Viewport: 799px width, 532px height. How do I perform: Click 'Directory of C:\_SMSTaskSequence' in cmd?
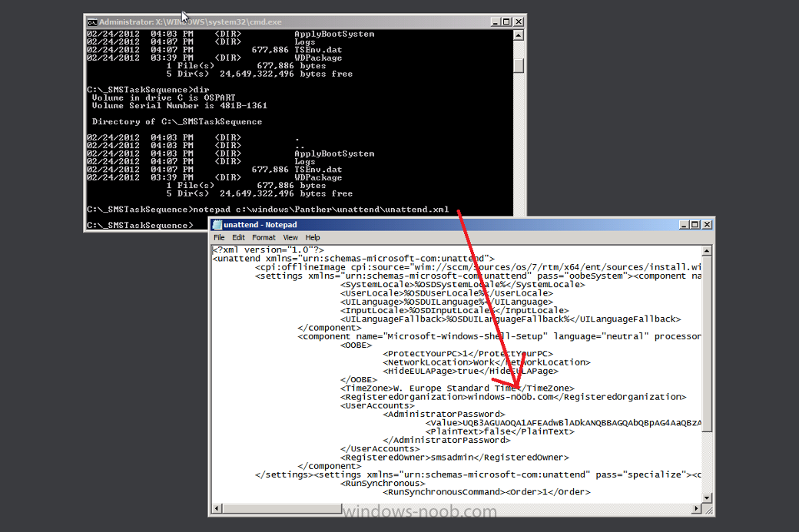[177, 122]
